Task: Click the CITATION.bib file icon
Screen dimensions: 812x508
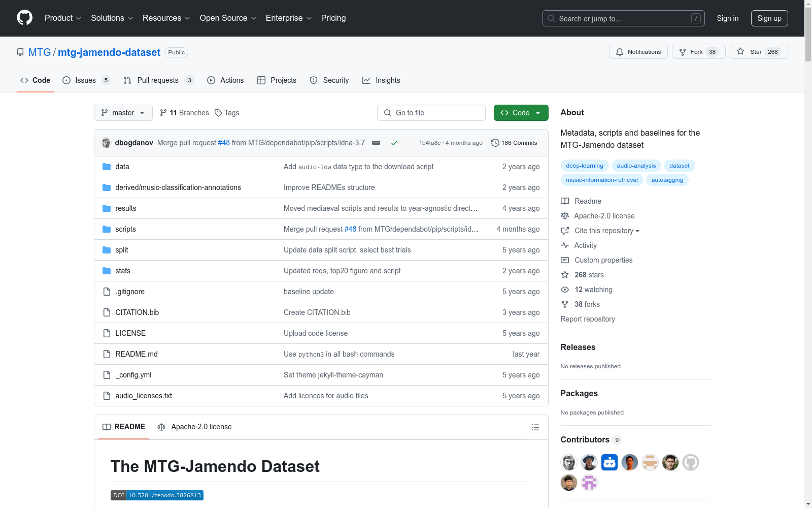Action: click(107, 312)
